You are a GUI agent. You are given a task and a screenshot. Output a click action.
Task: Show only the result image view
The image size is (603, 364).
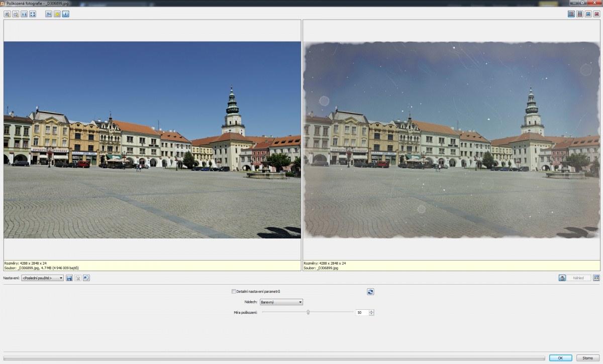(596, 14)
